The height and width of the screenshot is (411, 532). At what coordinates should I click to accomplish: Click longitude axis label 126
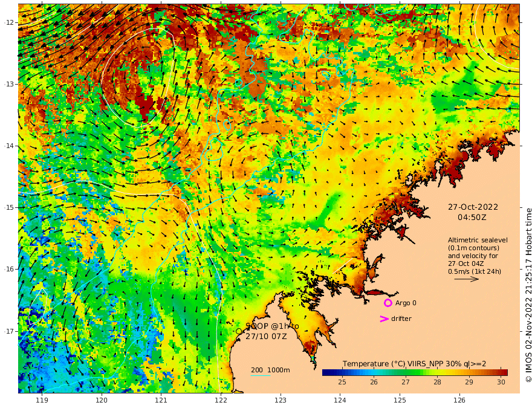459,400
